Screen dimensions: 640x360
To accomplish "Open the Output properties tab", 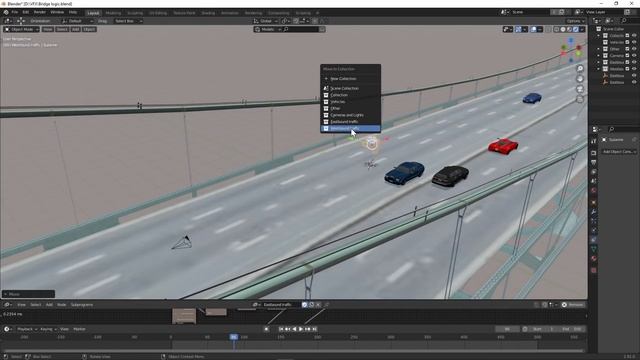I will pos(593,162).
